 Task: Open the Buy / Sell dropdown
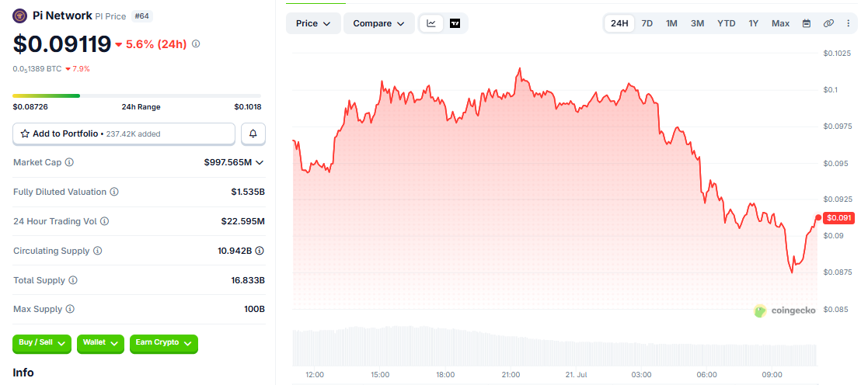42,344
